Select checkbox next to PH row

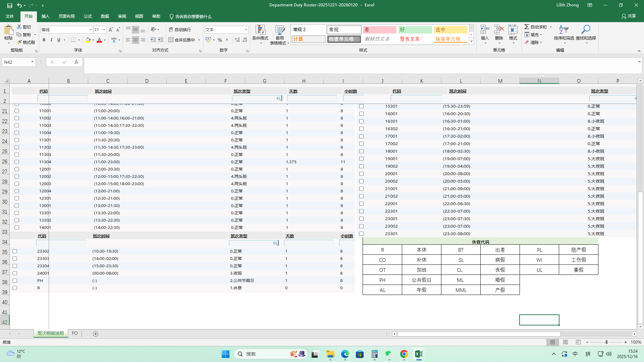15,281
